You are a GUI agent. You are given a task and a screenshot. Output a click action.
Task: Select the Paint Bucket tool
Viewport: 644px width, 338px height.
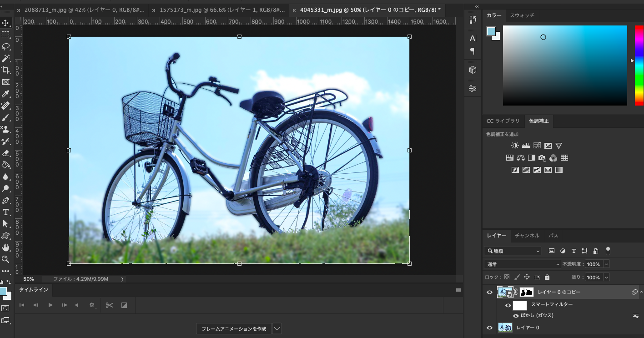(x=5, y=165)
